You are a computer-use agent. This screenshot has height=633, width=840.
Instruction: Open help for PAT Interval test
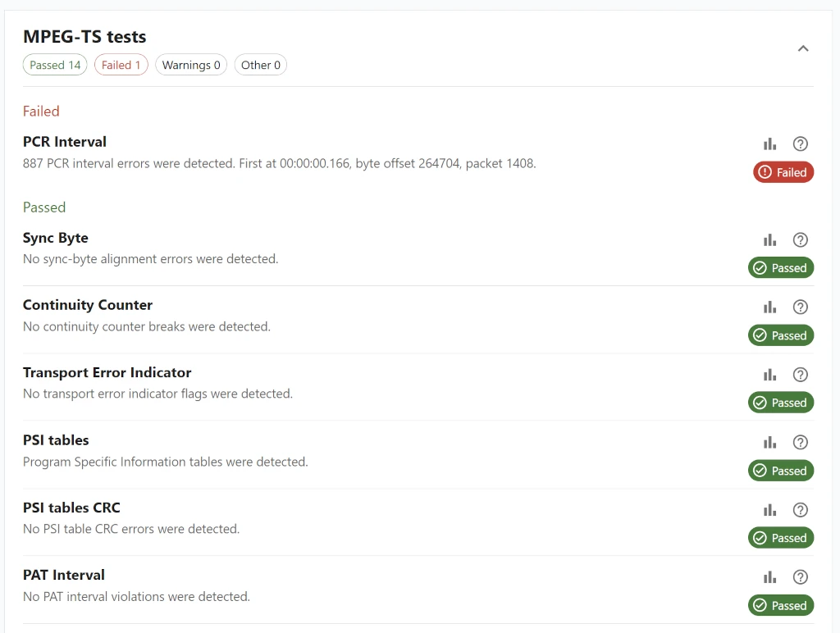[x=801, y=577]
